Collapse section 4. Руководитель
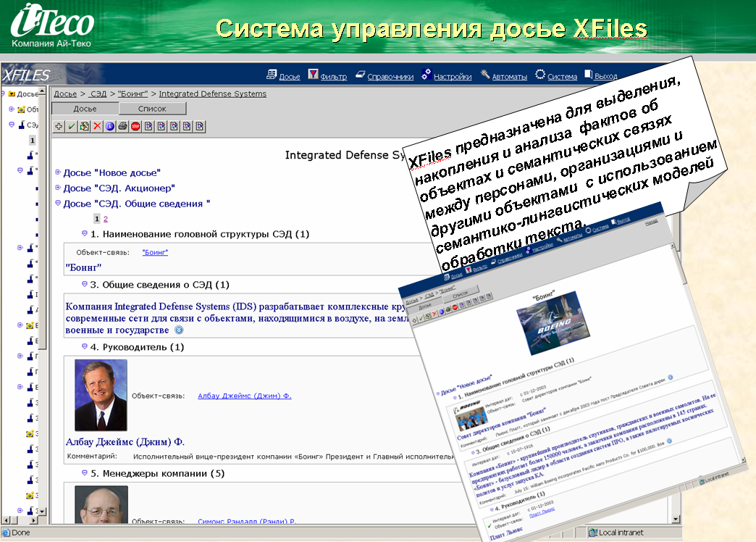 pyautogui.click(x=85, y=346)
